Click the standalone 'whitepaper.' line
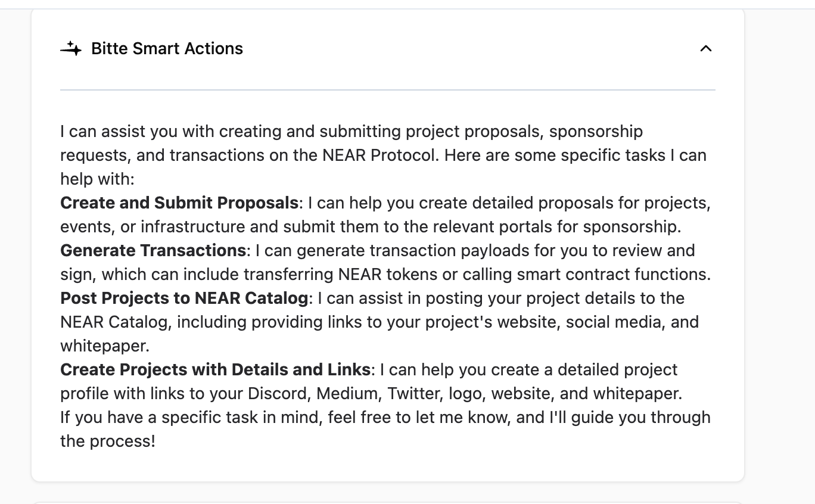The width and height of the screenshot is (815, 504). [105, 346]
